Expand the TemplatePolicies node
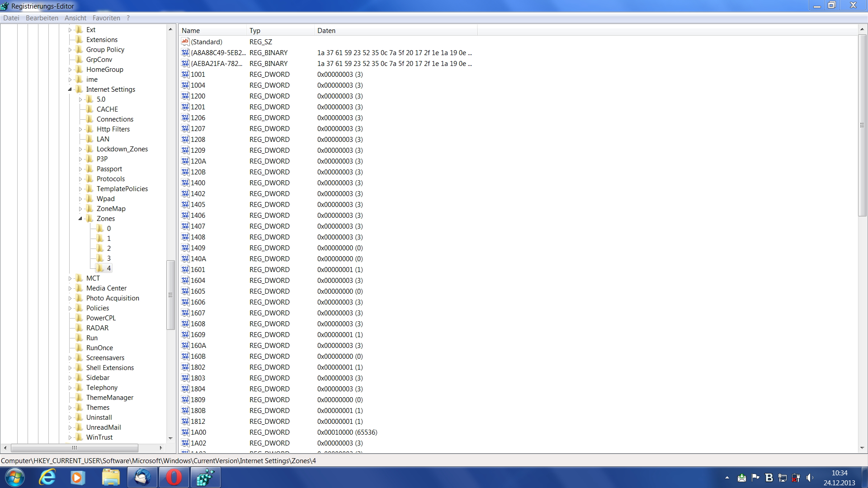This screenshot has height=488, width=868. (x=80, y=189)
